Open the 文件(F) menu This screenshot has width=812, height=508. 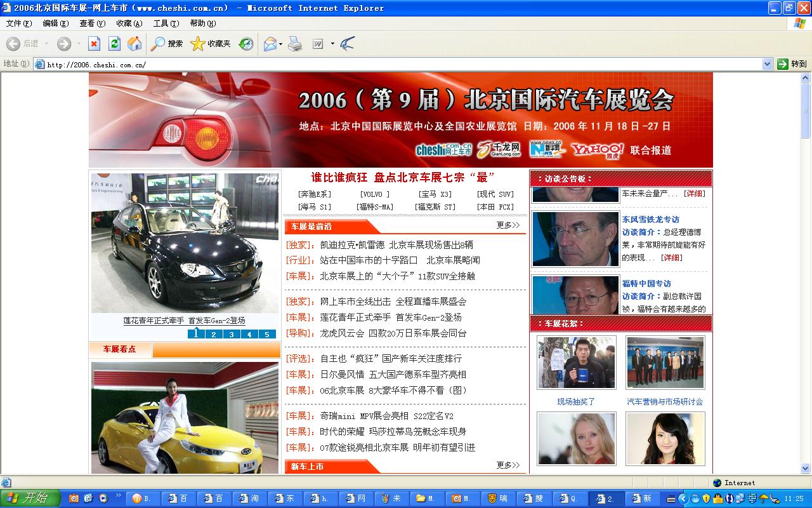19,23
